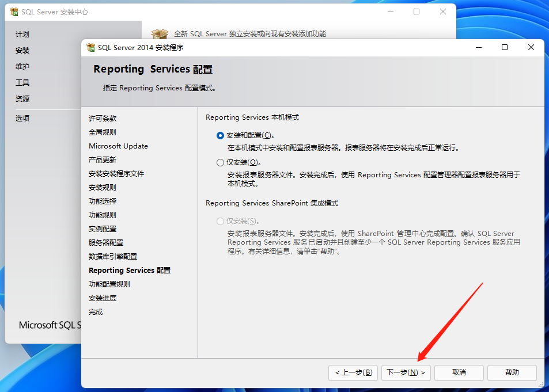Select the 安装和配置(C) radio button
This screenshot has width=549, height=392.
[220, 135]
